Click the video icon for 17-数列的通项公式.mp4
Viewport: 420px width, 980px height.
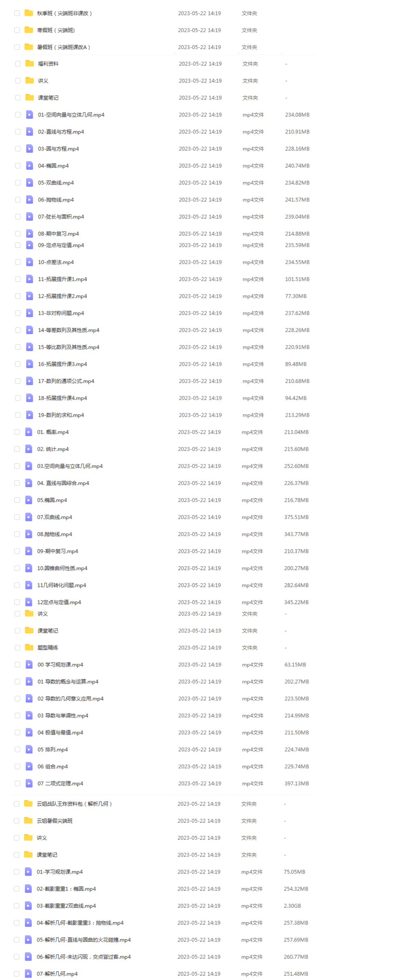(x=30, y=381)
